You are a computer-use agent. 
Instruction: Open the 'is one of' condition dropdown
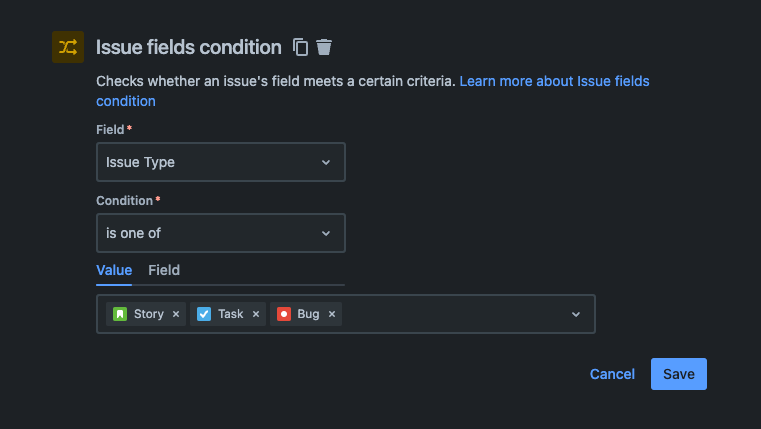pyautogui.click(x=221, y=233)
